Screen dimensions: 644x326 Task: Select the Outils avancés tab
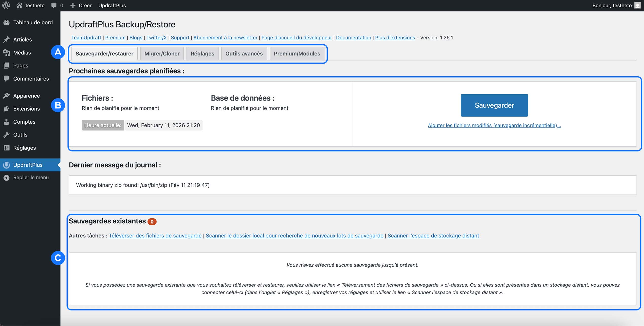coord(244,53)
